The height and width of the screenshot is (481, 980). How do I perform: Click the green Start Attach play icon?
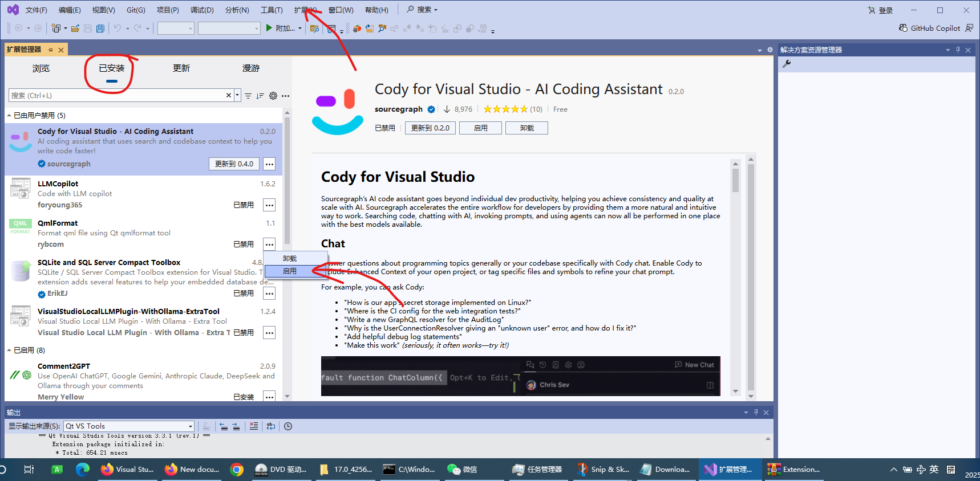coord(269,28)
